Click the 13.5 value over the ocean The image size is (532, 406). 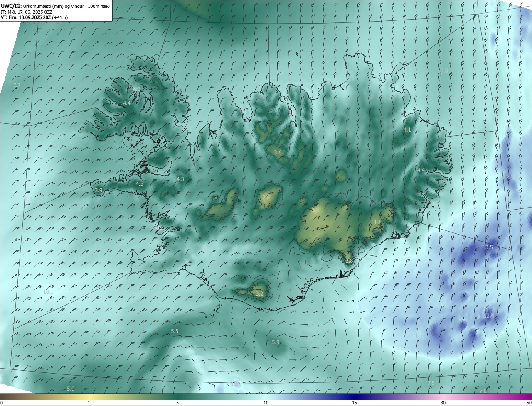click(488, 247)
